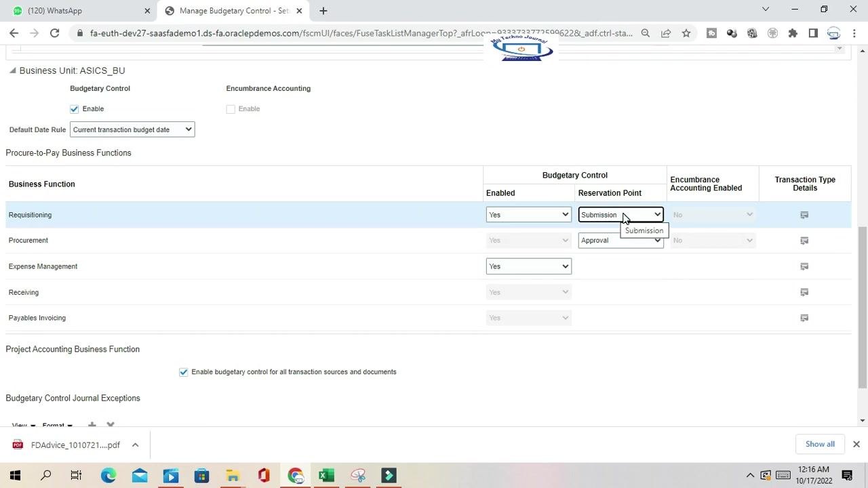Open a new browser tab

tap(323, 10)
